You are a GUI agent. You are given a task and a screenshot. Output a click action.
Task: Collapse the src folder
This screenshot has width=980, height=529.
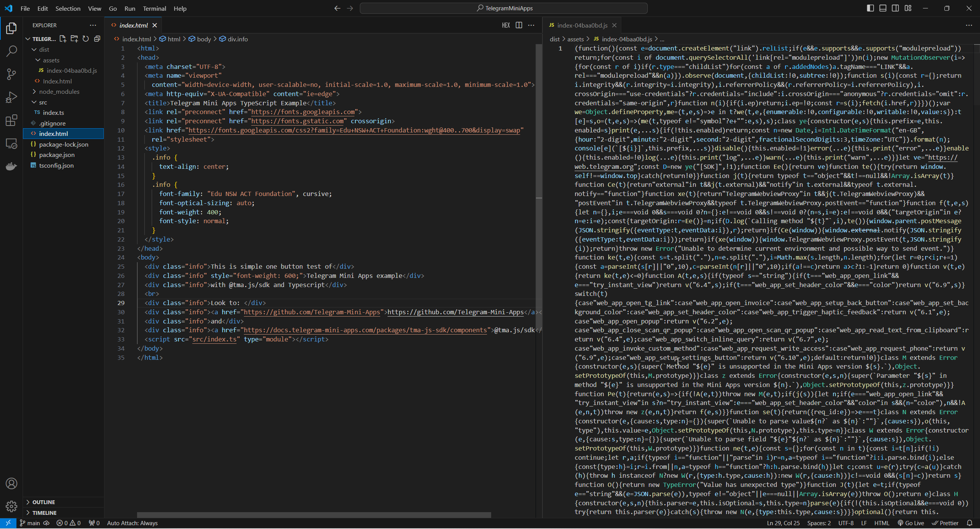click(x=42, y=102)
